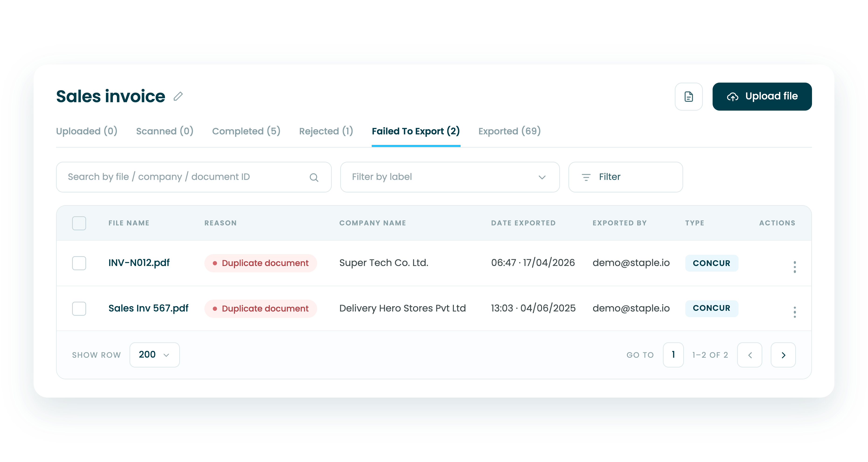Click the CONCUR type tag for INV-N012.pdf
Image resolution: width=868 pixels, height=462 pixels.
point(712,263)
